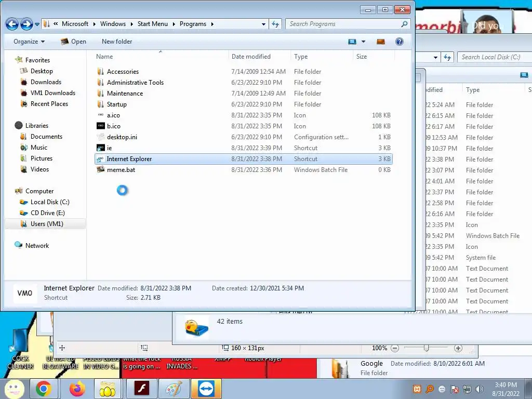
Task: Expand the view options dropdown arrow
Action: point(363,42)
